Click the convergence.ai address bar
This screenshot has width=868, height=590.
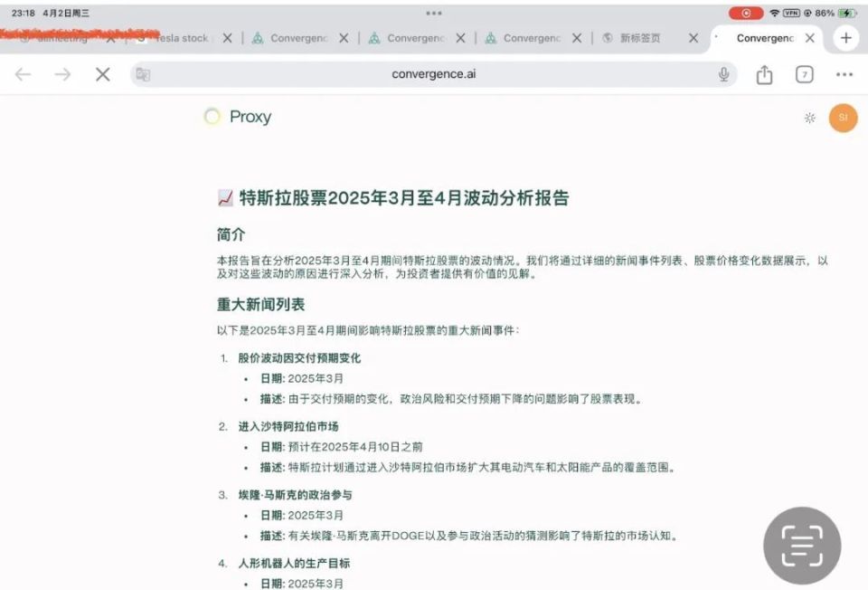click(433, 74)
